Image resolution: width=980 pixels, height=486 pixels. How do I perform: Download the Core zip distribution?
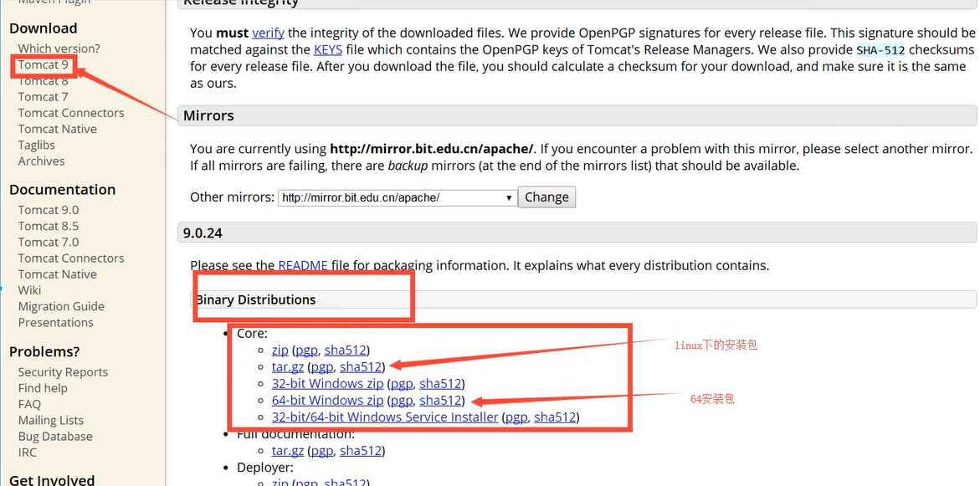[280, 350]
